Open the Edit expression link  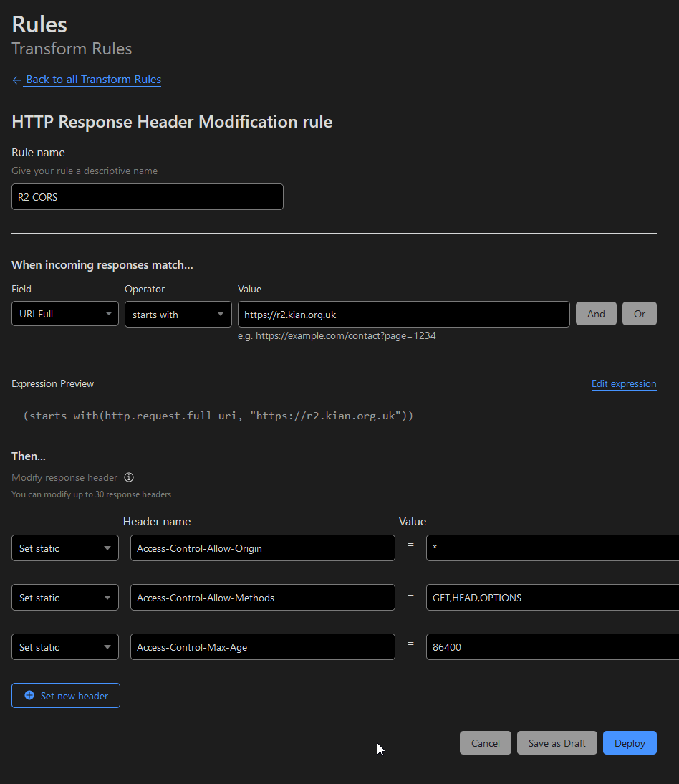pyautogui.click(x=623, y=384)
